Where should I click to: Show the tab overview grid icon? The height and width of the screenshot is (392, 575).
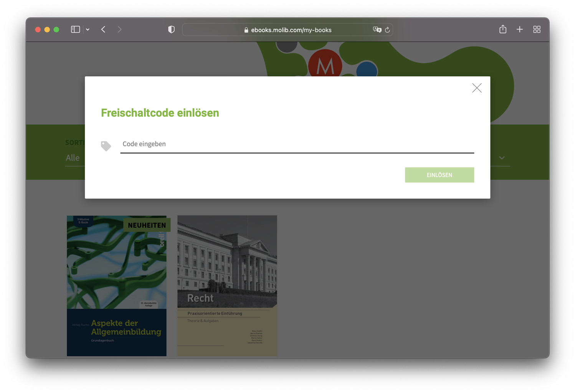tap(537, 29)
